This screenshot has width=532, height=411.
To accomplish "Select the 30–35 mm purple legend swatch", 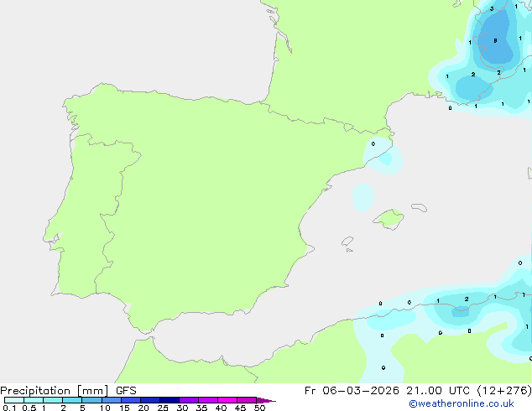I will pyautogui.click(x=189, y=400).
